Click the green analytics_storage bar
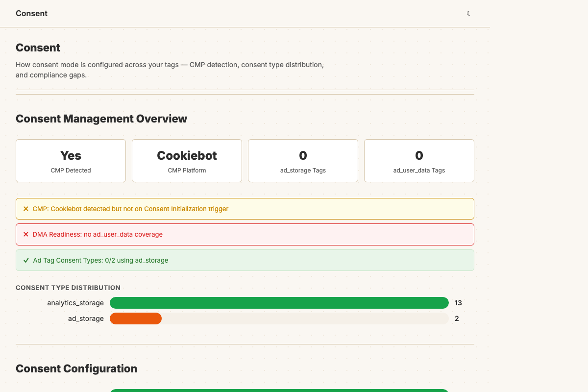Image resolution: width=588 pixels, height=392 pixels. point(279,303)
